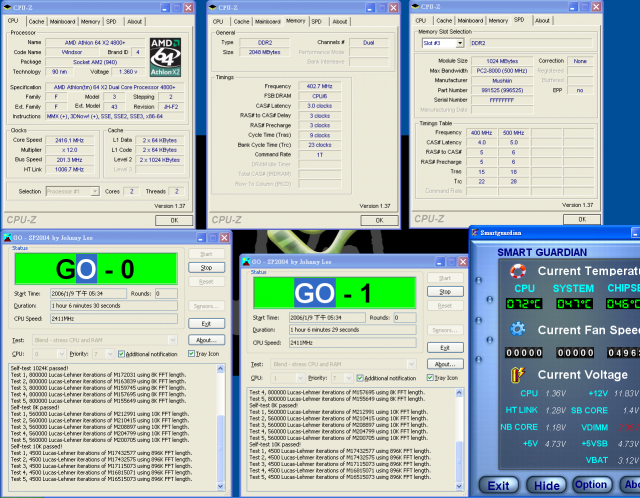This screenshot has width=640, height=498.
Task: Open the Processor #1 selection dropdown
Action: pos(95,191)
